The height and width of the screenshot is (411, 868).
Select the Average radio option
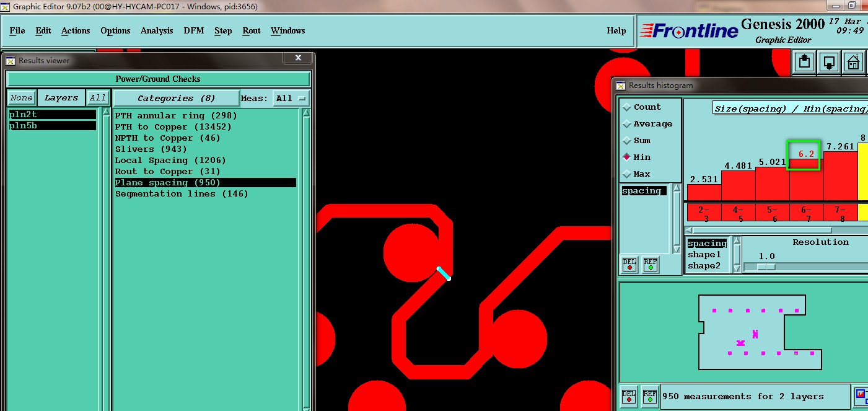647,123
